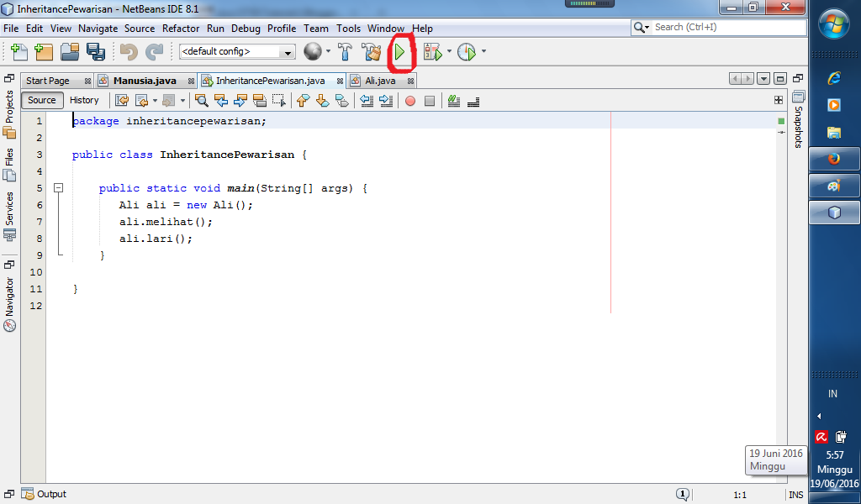The height and width of the screenshot is (504, 861).
Task: Run the project with the green Run icon
Action: (x=401, y=51)
